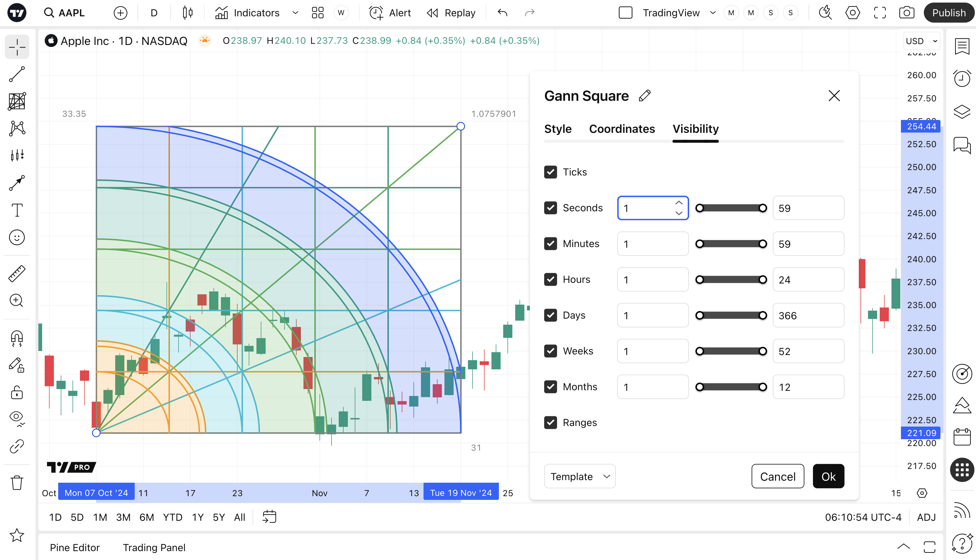Image resolution: width=976 pixels, height=560 pixels.
Task: Toggle magnet mode in the sidebar
Action: point(17,338)
